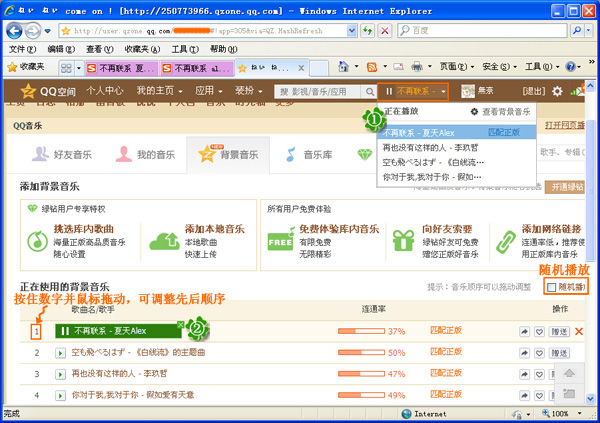
Task: Share the 不再联系 song using the arrow icon
Action: pyautogui.click(x=524, y=332)
